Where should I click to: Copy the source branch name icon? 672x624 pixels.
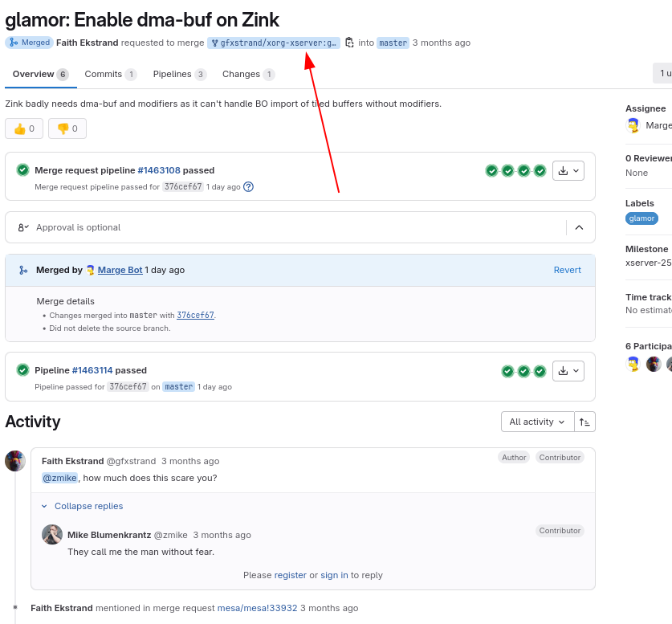[349, 43]
